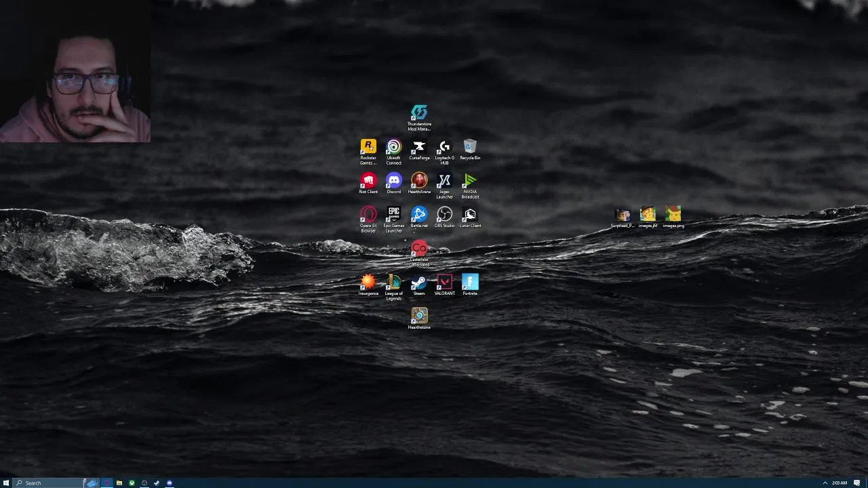Click the CurseForge desktop shortcut
This screenshot has height=488, width=868.
coord(419,150)
